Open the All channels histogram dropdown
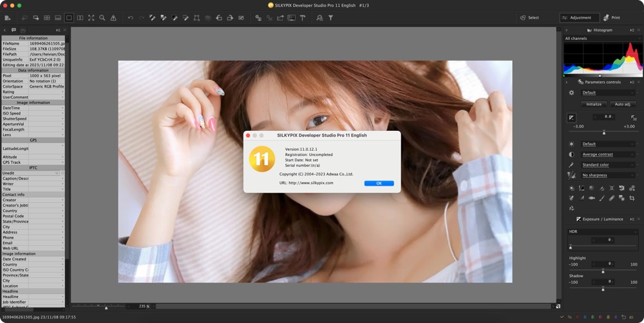Screen dimensions: 644x323 coord(603,38)
